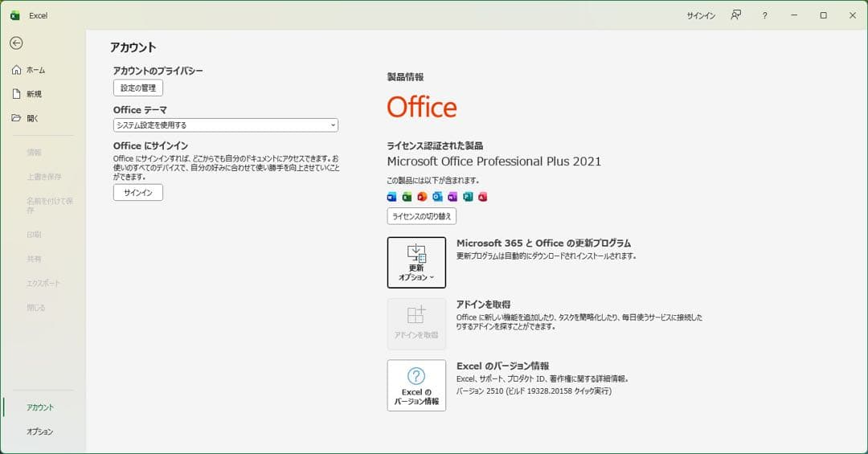
Task: Click the PowerPoint icon in included products
Action: (x=422, y=197)
